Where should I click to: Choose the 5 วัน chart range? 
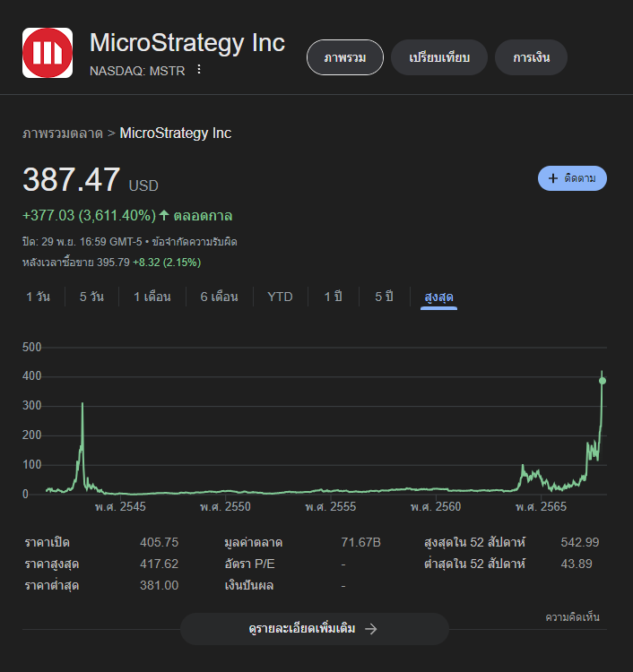[91, 297]
